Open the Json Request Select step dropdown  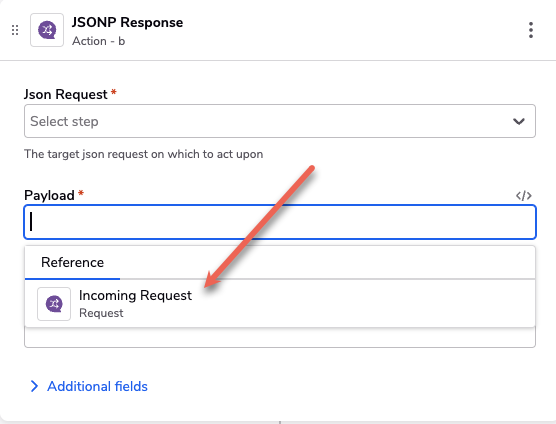coord(280,121)
